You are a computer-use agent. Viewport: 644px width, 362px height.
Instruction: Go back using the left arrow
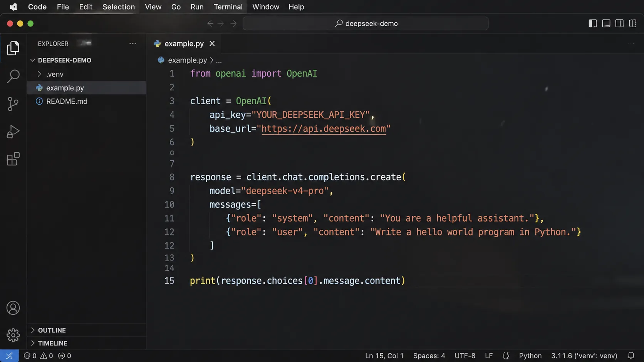point(210,23)
